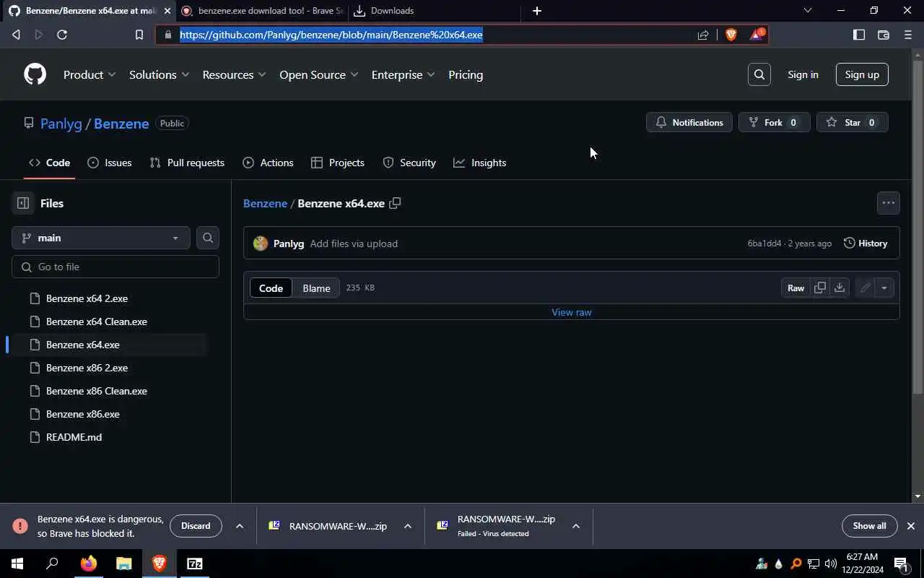Reload the page with refresh icon
924x578 pixels.
62,35
